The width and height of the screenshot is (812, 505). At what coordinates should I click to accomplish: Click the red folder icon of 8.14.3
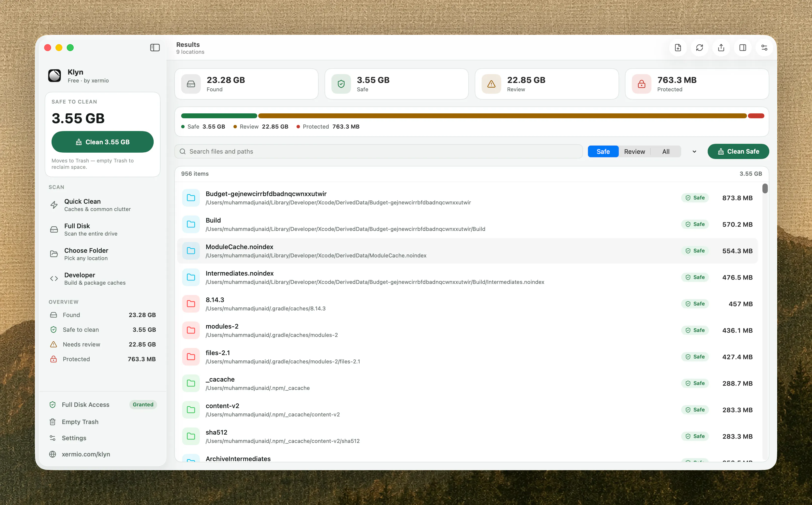click(191, 304)
